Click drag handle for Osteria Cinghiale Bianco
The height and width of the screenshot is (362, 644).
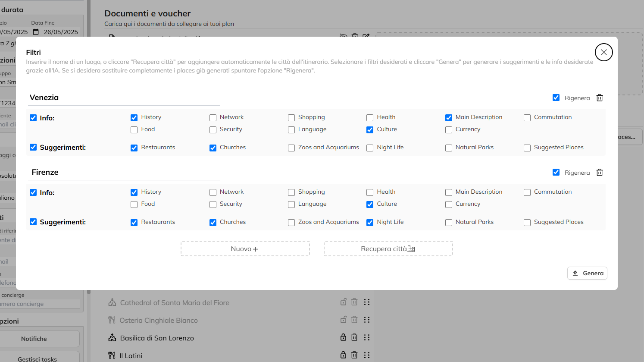367,320
